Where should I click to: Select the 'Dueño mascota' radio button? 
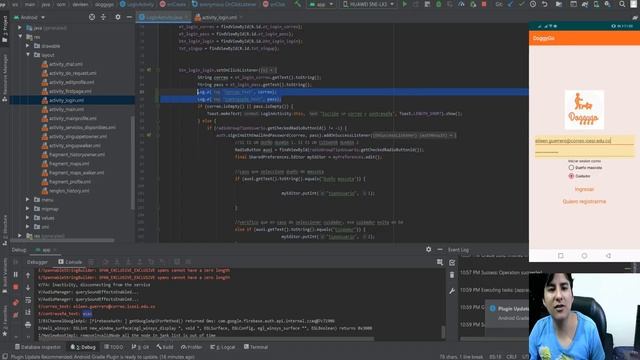point(571,167)
